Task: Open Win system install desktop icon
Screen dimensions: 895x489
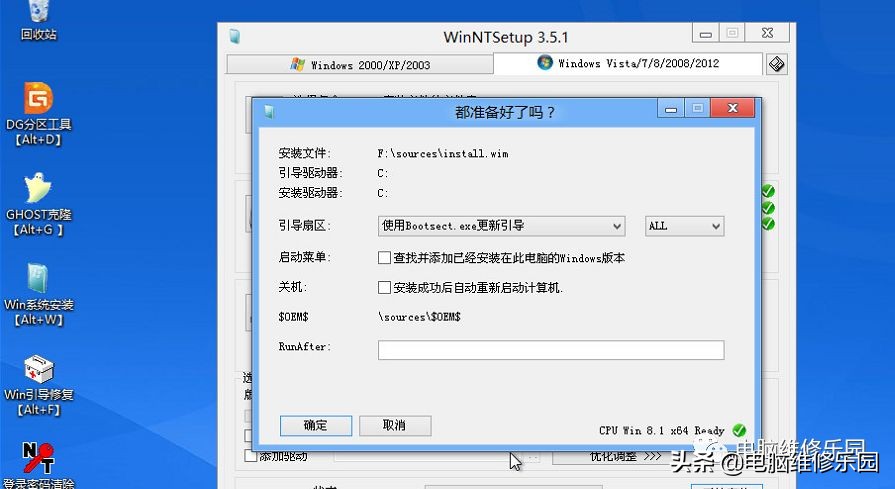Action: click(39, 294)
